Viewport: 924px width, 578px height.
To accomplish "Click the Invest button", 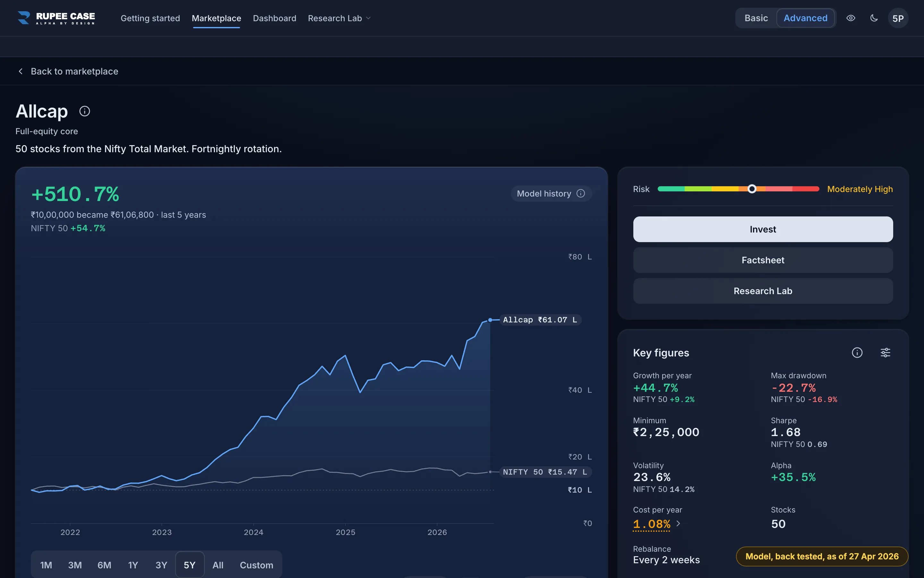I will pyautogui.click(x=763, y=229).
